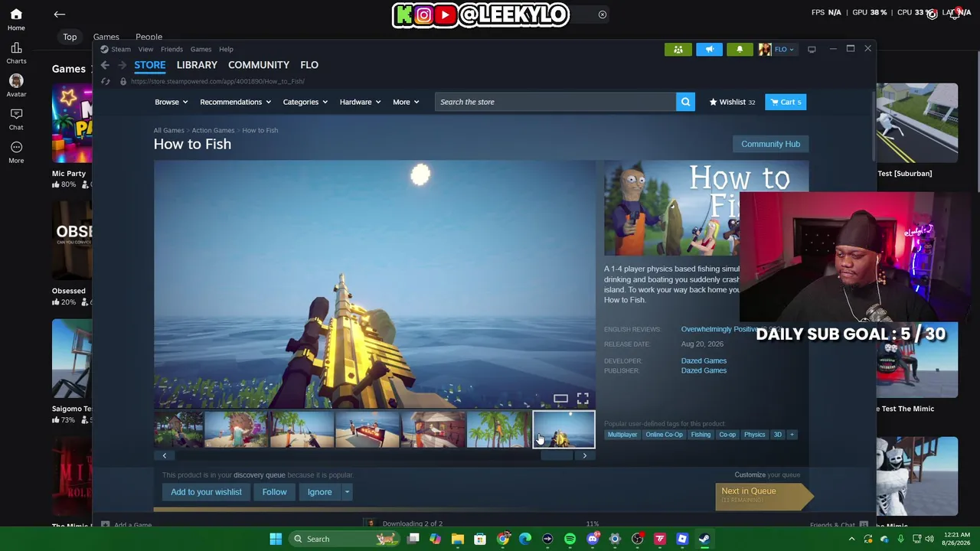Open the Hardware dropdown
Screen dimensions: 980x551
pos(361,102)
